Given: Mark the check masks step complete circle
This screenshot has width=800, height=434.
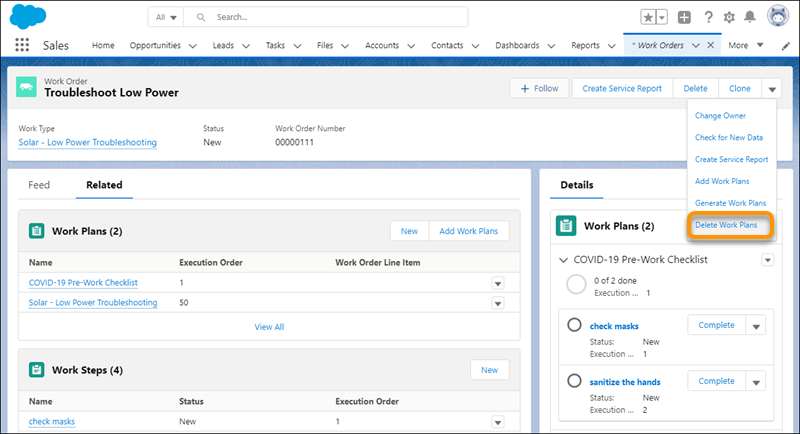Looking at the screenshot, I should point(574,325).
